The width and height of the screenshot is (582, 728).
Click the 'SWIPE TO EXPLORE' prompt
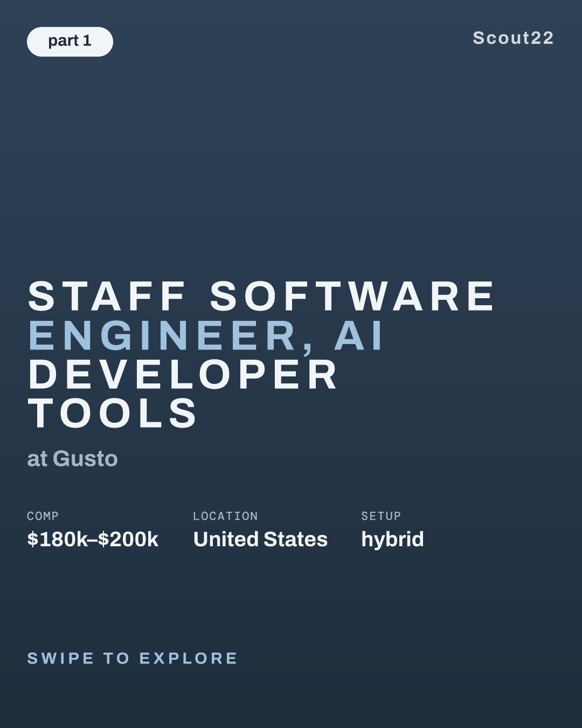[x=133, y=658]
